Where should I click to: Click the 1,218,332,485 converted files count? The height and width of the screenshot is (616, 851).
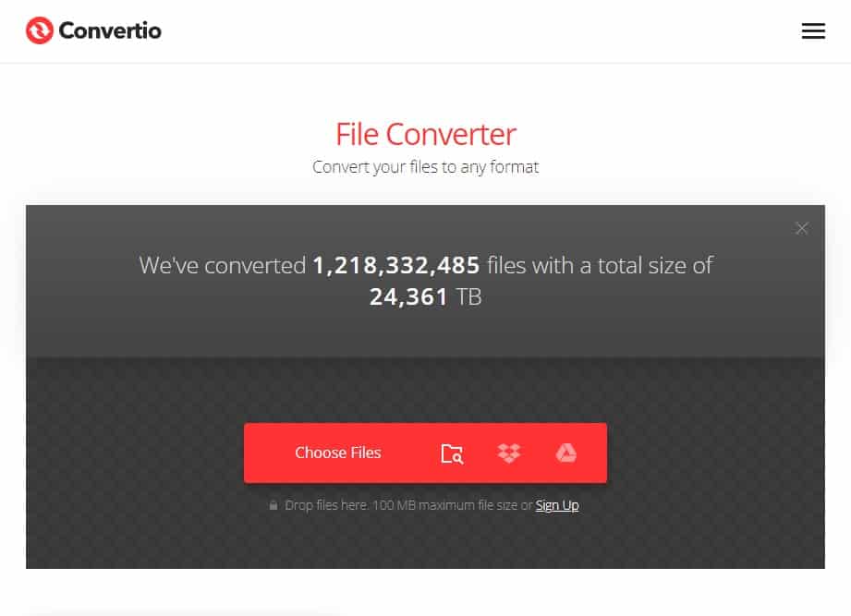click(396, 265)
